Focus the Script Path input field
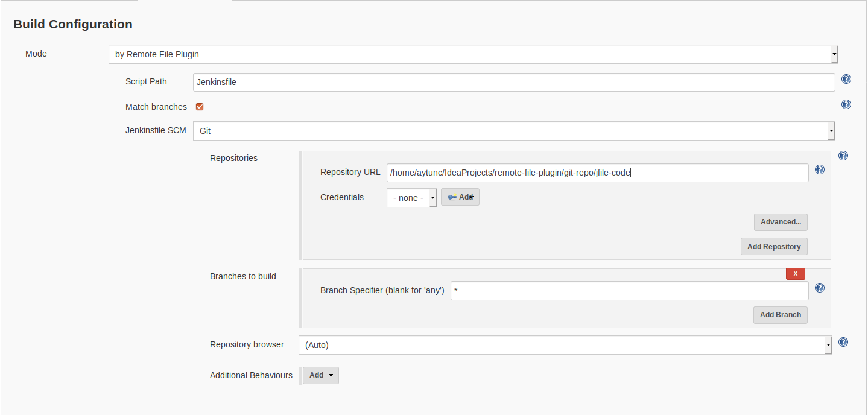The height and width of the screenshot is (415, 868). click(514, 82)
